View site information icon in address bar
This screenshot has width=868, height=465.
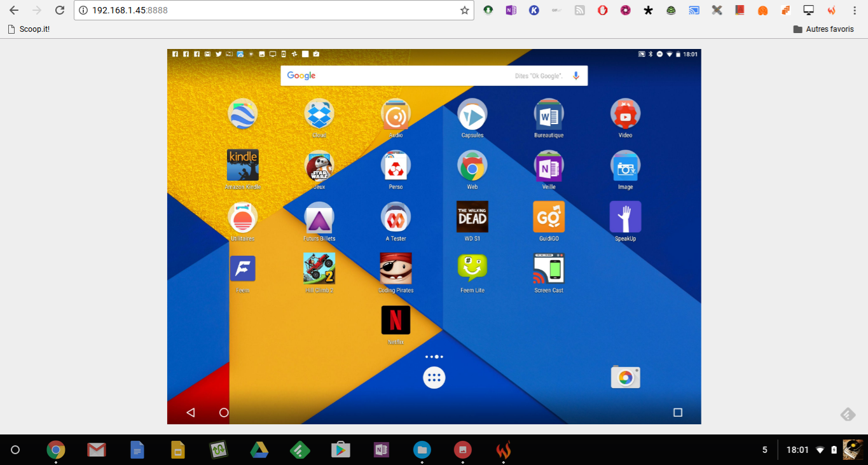tap(83, 10)
